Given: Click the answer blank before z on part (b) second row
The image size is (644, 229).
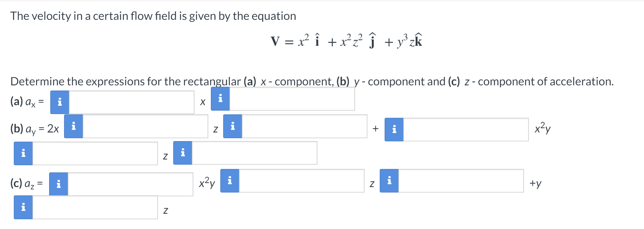Looking at the screenshot, I should click(95, 153).
